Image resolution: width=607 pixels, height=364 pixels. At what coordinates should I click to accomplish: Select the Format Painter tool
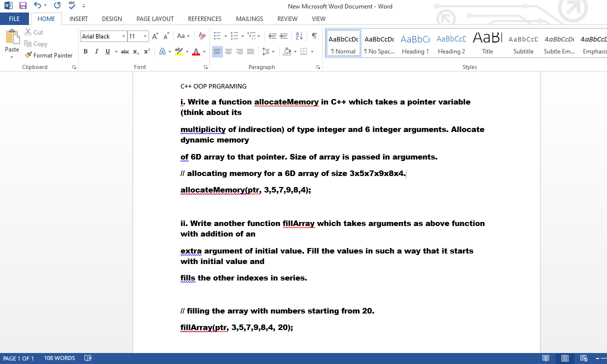[x=48, y=55]
